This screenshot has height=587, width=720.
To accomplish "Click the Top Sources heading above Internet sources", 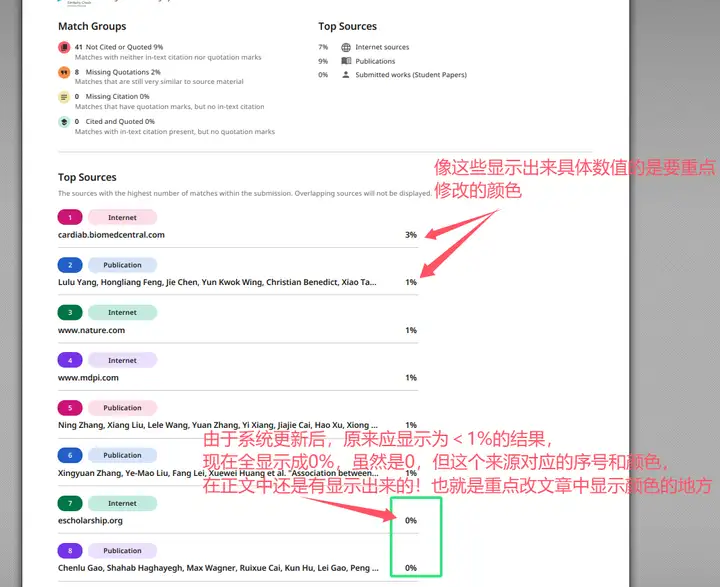I will [x=348, y=26].
